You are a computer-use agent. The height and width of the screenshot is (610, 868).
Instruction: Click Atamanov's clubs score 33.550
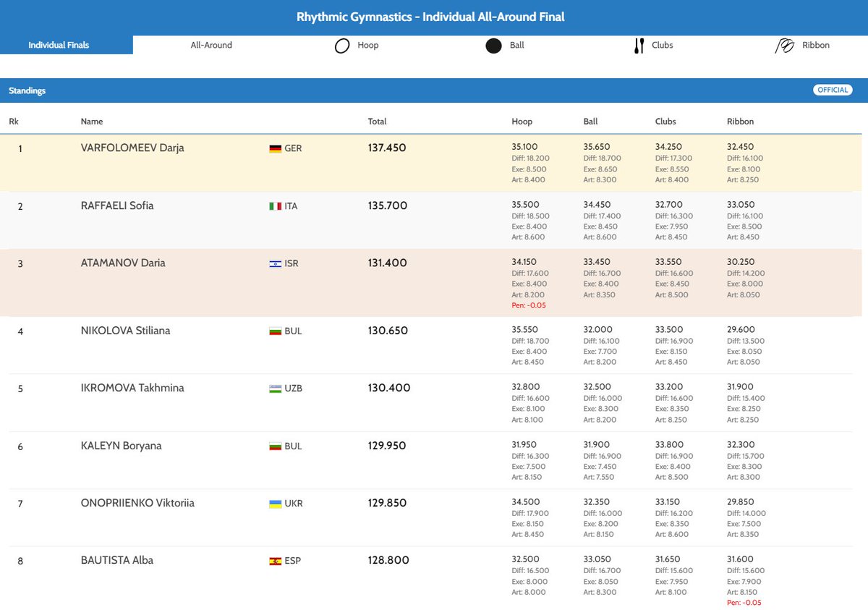click(x=668, y=263)
